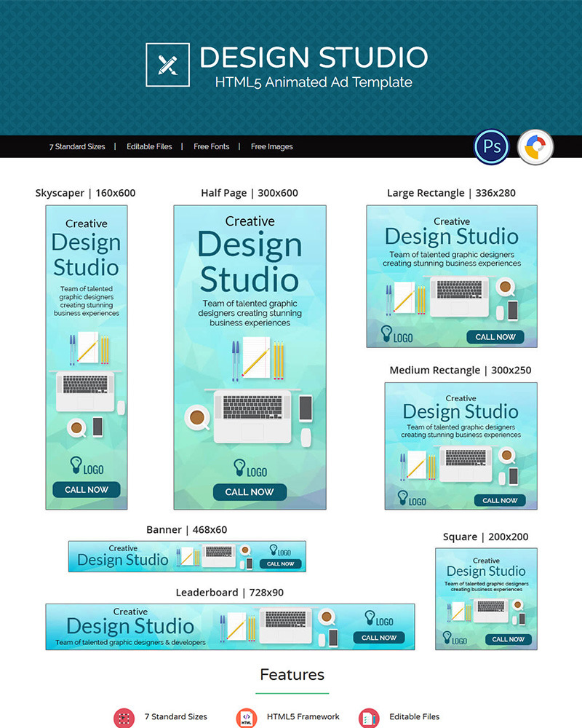Select the Editable Files menu item
The width and height of the screenshot is (582, 728).
(x=149, y=146)
